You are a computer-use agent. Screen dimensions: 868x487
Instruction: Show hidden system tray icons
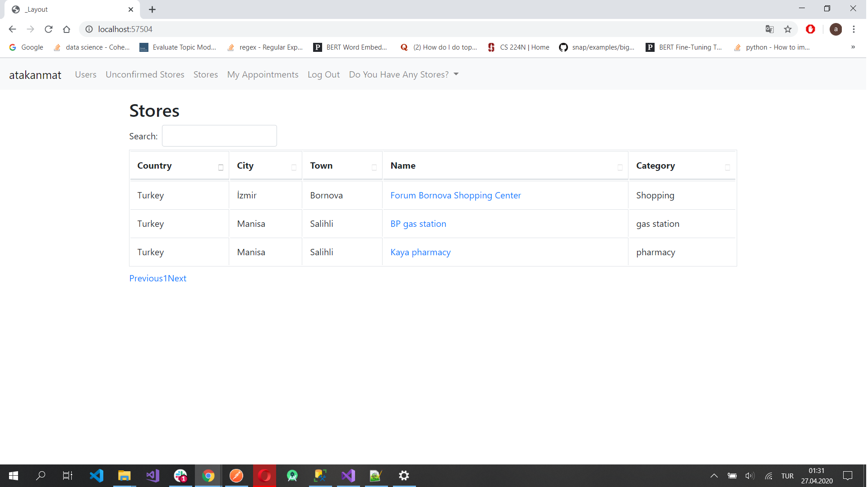(x=715, y=476)
